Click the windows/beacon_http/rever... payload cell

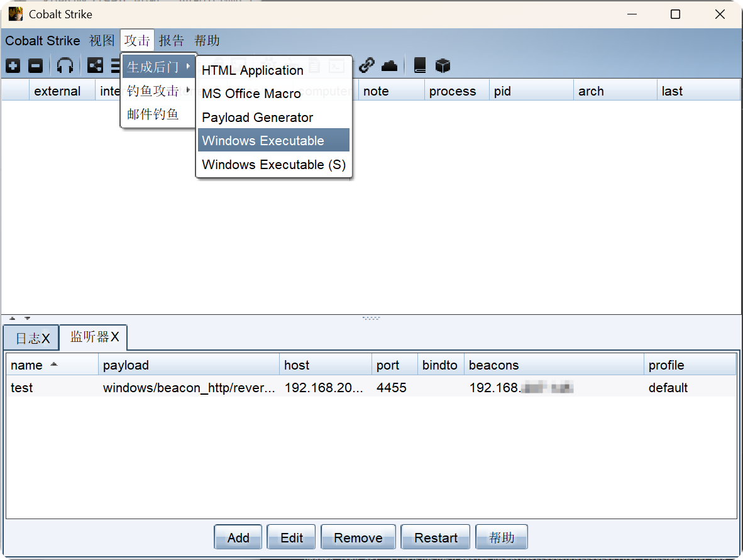(189, 388)
